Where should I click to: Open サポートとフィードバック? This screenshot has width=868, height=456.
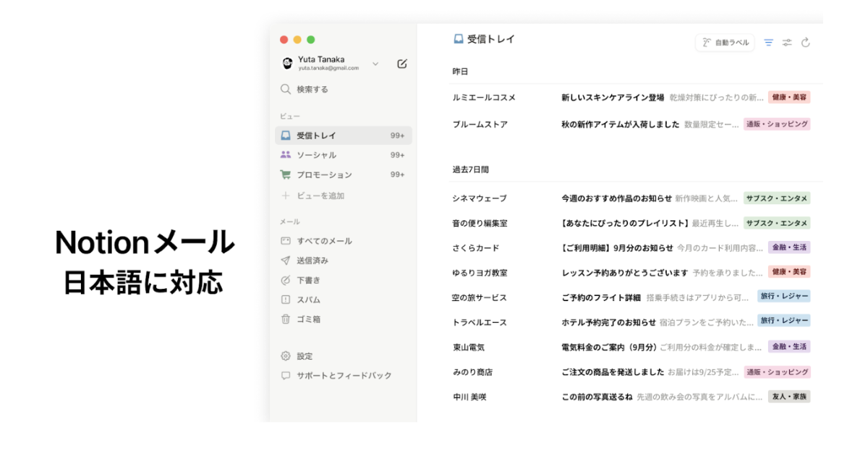[x=342, y=375]
